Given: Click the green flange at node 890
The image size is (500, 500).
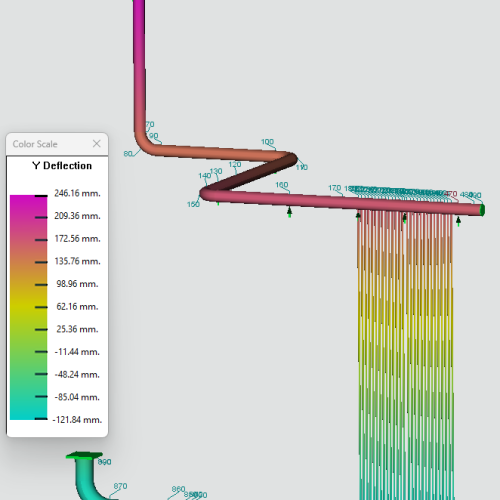Looking at the screenshot, I should 84,456.
